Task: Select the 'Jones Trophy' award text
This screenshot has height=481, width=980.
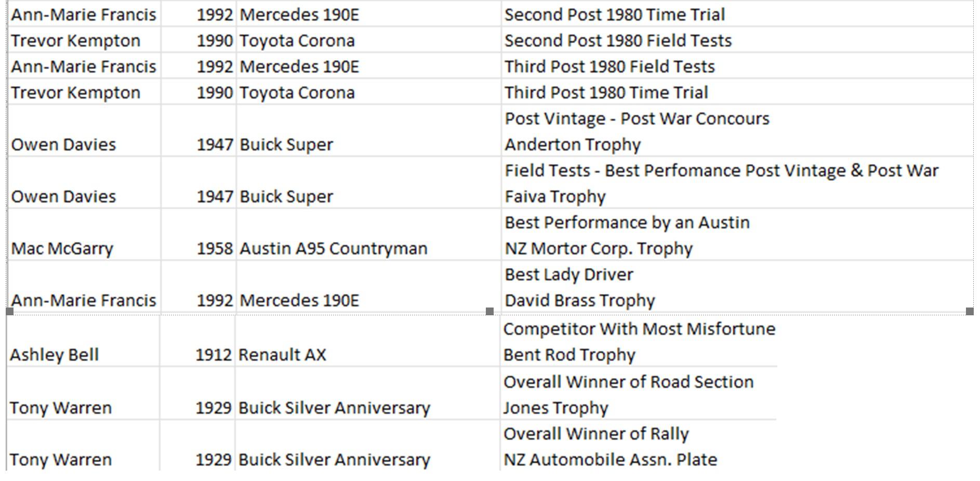Action: (555, 408)
